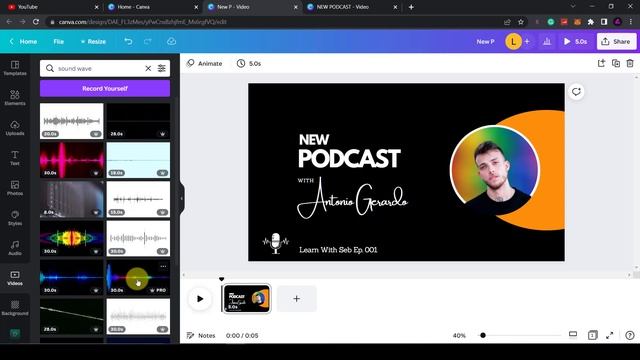Play the timeline
Screen dimensions: 640x360
pos(200,299)
